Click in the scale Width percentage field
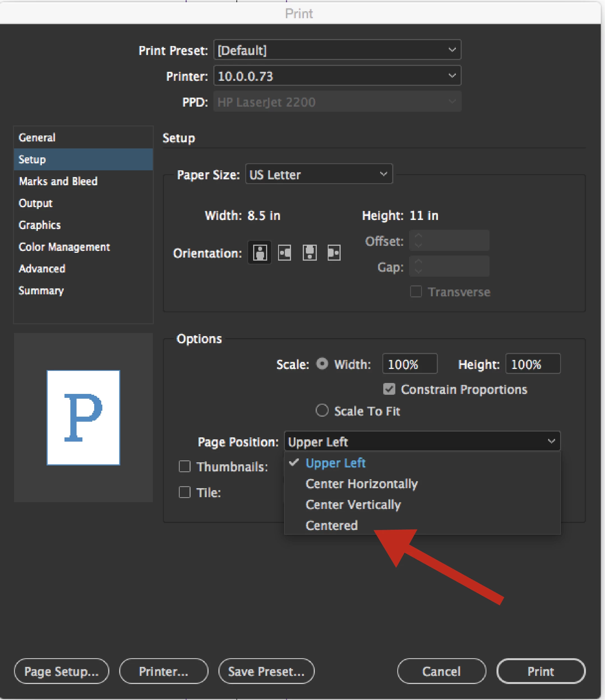 pos(409,364)
